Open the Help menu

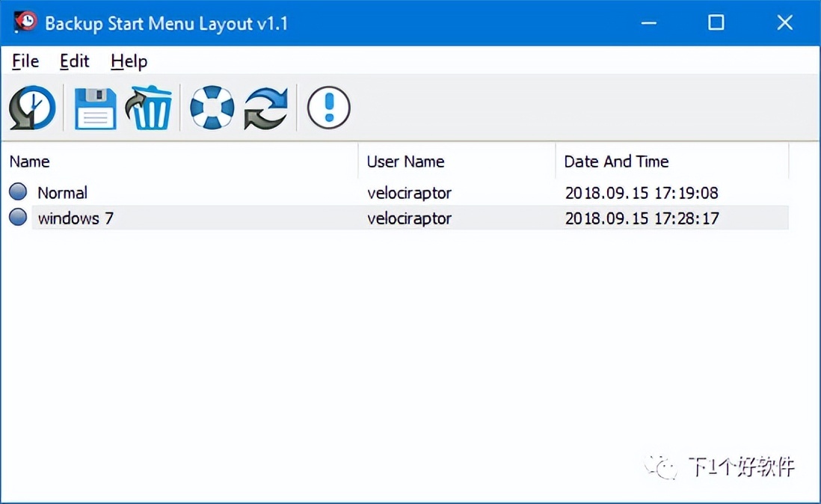point(129,61)
